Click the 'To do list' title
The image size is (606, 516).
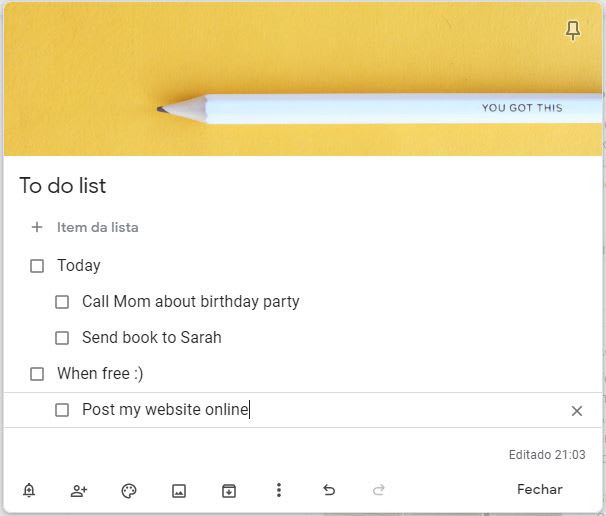(x=63, y=186)
